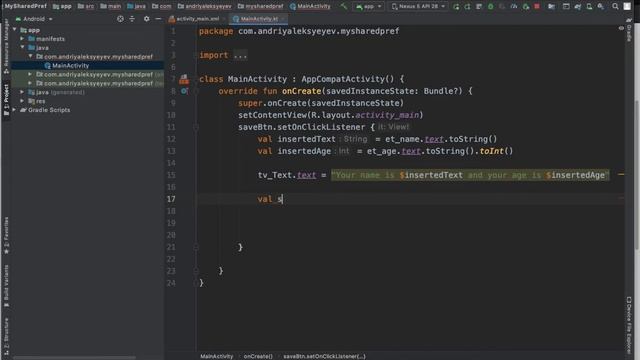The width and height of the screenshot is (640, 360).
Task: Select the res folder row
Action: [87, 101]
